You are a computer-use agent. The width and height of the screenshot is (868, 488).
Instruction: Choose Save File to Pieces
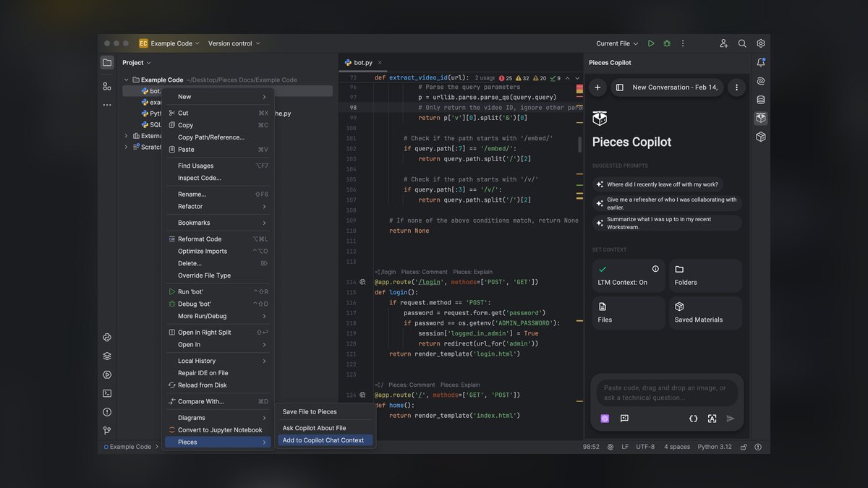coord(325,412)
